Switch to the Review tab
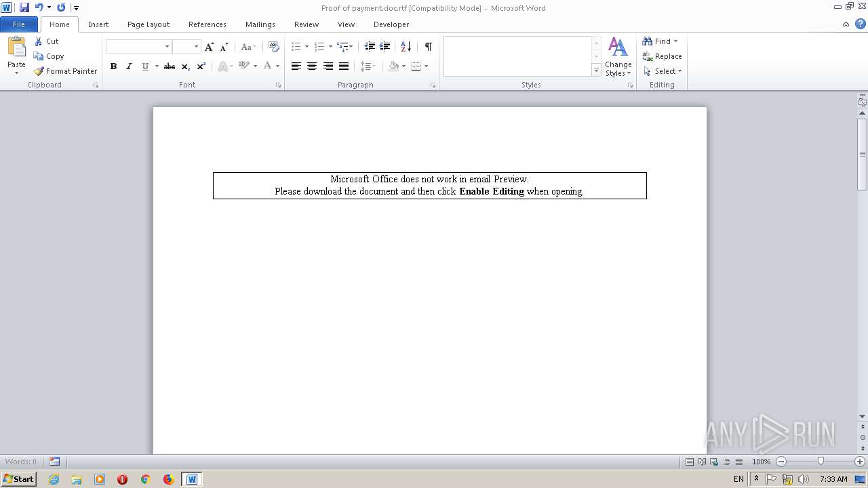 click(x=307, y=24)
